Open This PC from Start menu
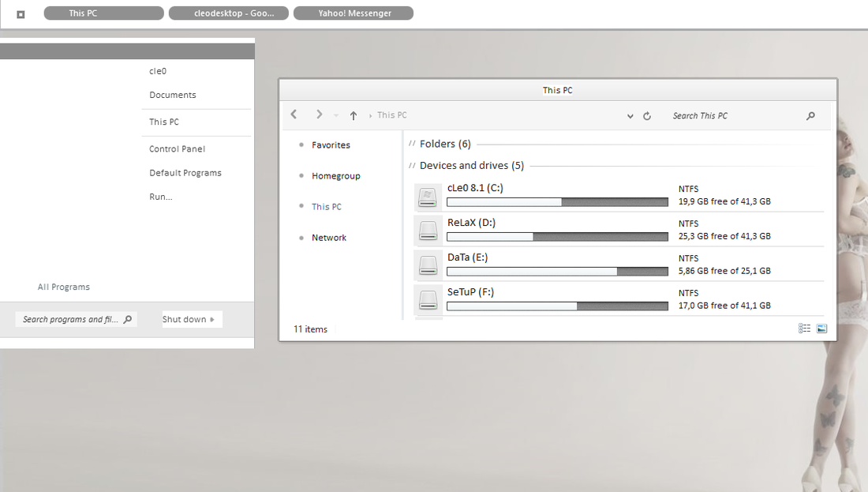868x492 pixels. pyautogui.click(x=164, y=122)
